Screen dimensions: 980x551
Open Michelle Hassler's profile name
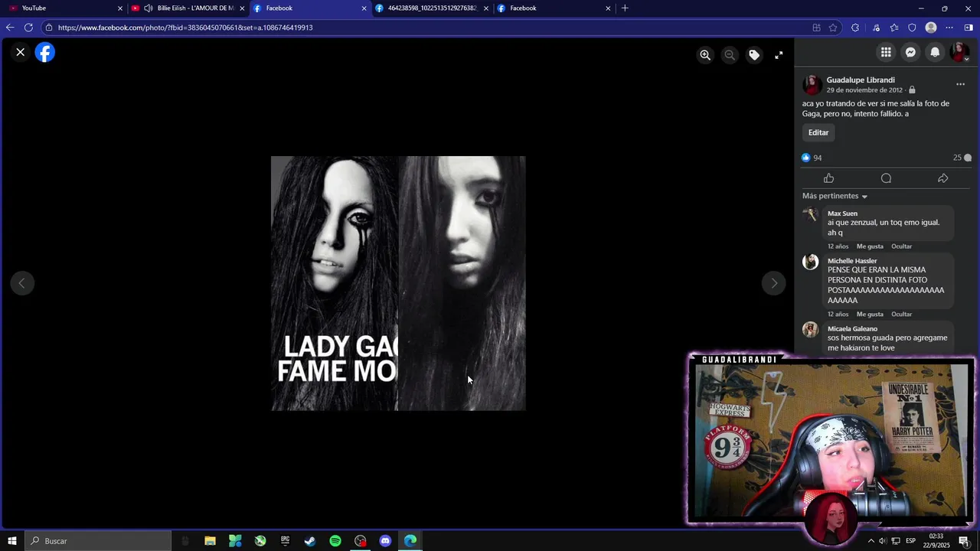[x=852, y=261]
